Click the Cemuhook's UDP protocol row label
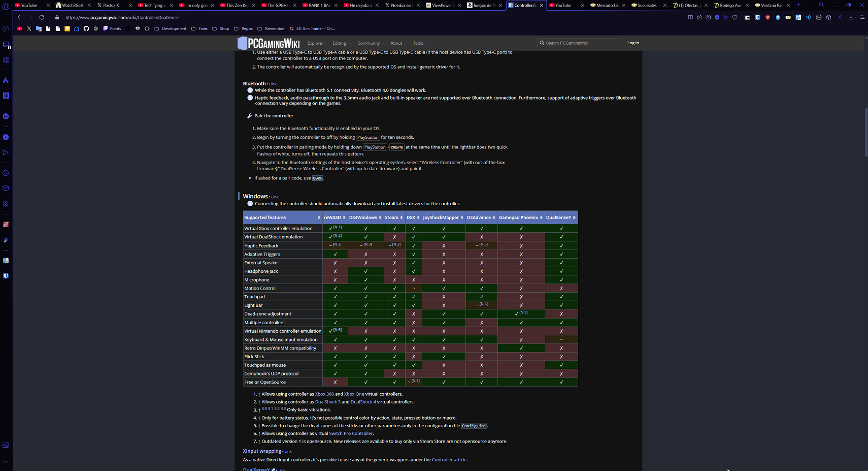This screenshot has width=868, height=471. pyautogui.click(x=271, y=374)
